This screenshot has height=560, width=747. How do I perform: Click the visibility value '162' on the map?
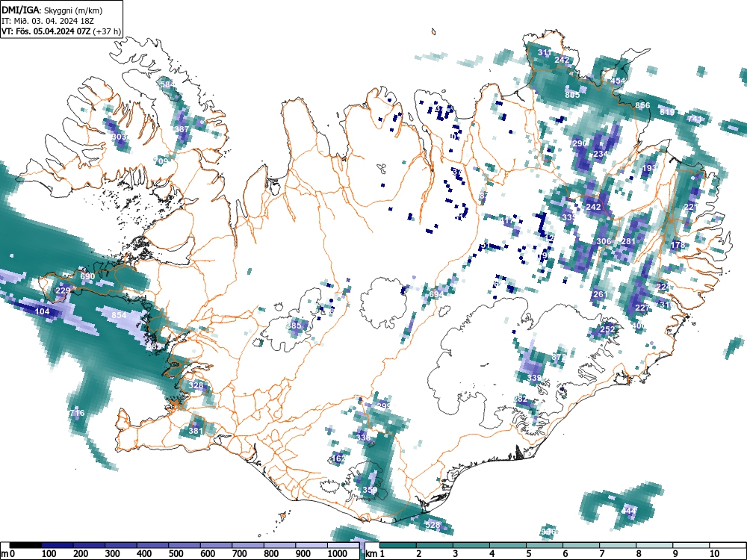coord(338,458)
